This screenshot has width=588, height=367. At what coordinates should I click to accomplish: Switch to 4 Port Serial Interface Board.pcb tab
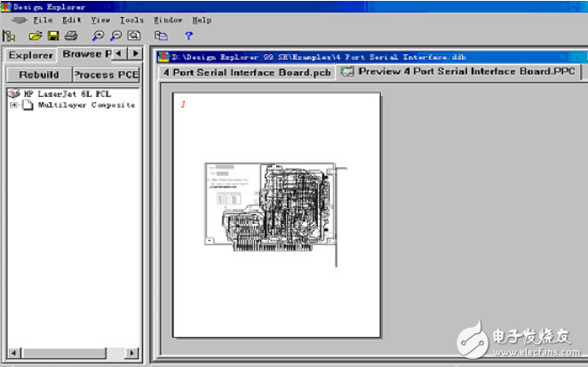246,71
